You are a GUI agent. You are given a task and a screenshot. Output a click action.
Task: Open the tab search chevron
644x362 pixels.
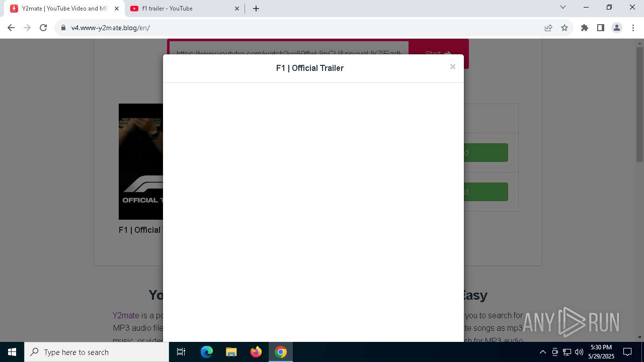point(563,8)
